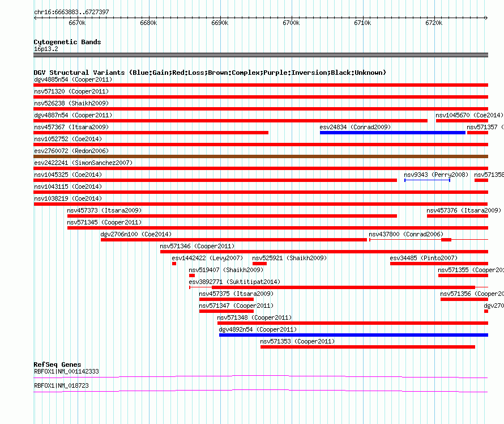Image resolution: width=504 pixels, height=424 pixels.
Task: Click esv1442422 (Levy2007) label
Action: tap(207, 258)
